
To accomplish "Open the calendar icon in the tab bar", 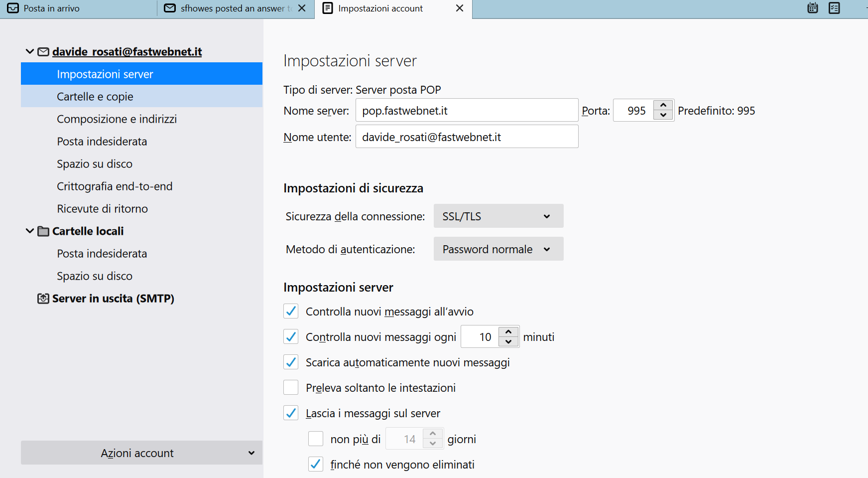I will coord(813,8).
